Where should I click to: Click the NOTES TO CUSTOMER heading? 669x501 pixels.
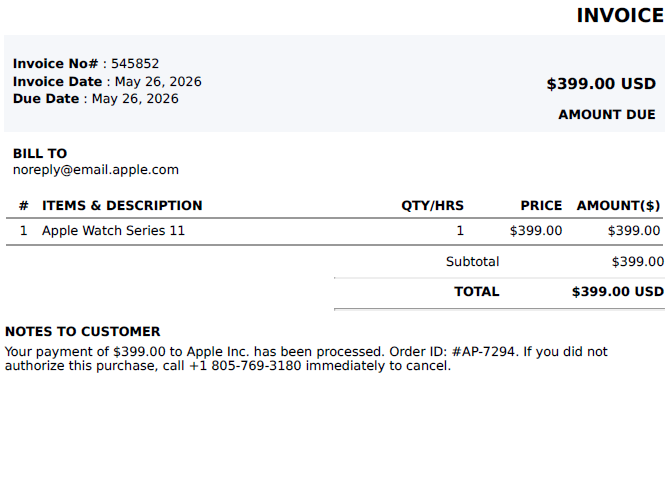[82, 332]
